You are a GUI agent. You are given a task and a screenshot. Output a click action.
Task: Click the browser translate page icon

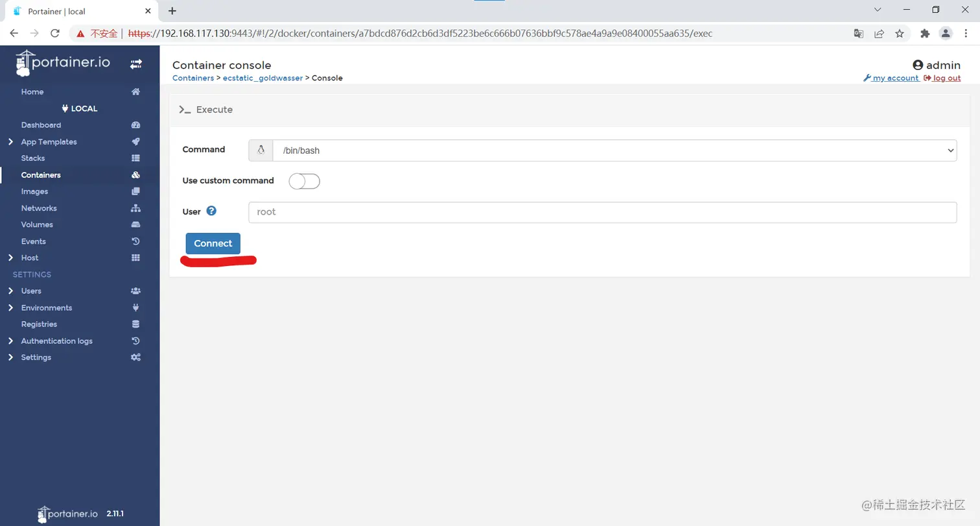click(858, 33)
